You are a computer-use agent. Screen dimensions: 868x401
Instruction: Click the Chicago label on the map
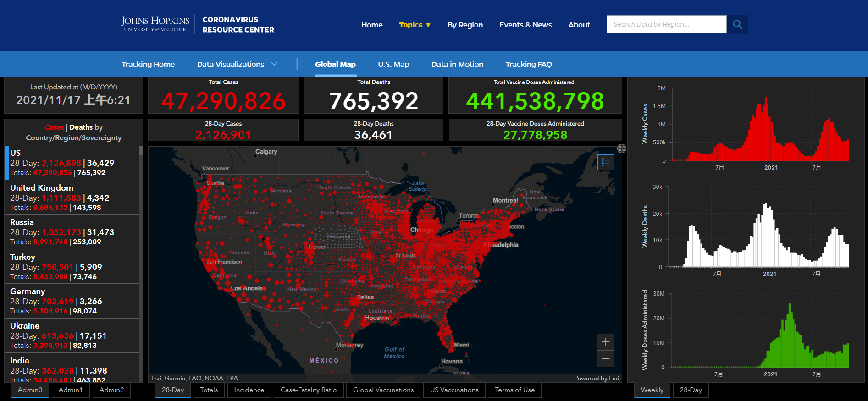tap(422, 230)
